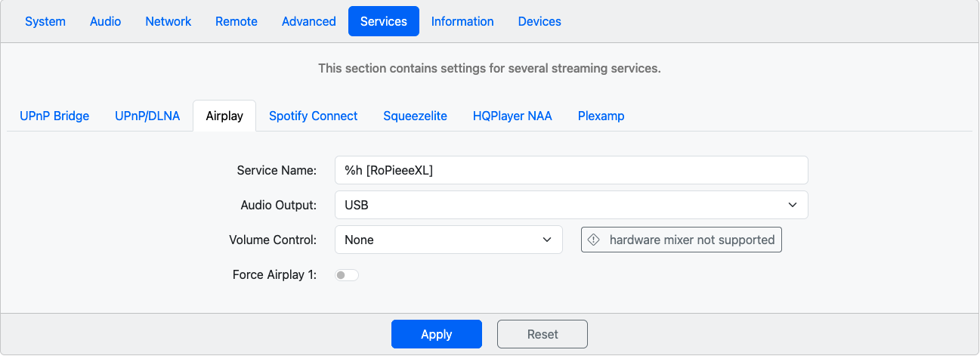This screenshot has width=980, height=356.
Task: Open the Devices tab
Action: [539, 21]
